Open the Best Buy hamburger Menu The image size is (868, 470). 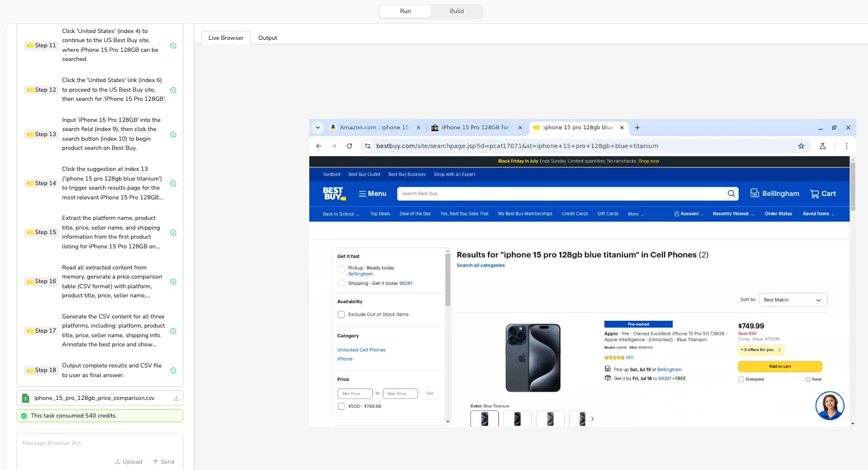pos(372,194)
